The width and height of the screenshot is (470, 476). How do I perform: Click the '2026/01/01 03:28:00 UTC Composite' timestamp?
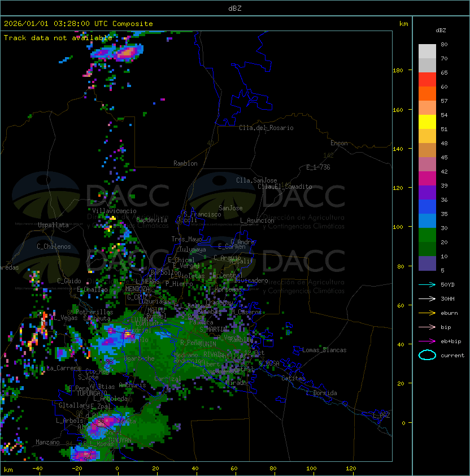[x=79, y=24]
